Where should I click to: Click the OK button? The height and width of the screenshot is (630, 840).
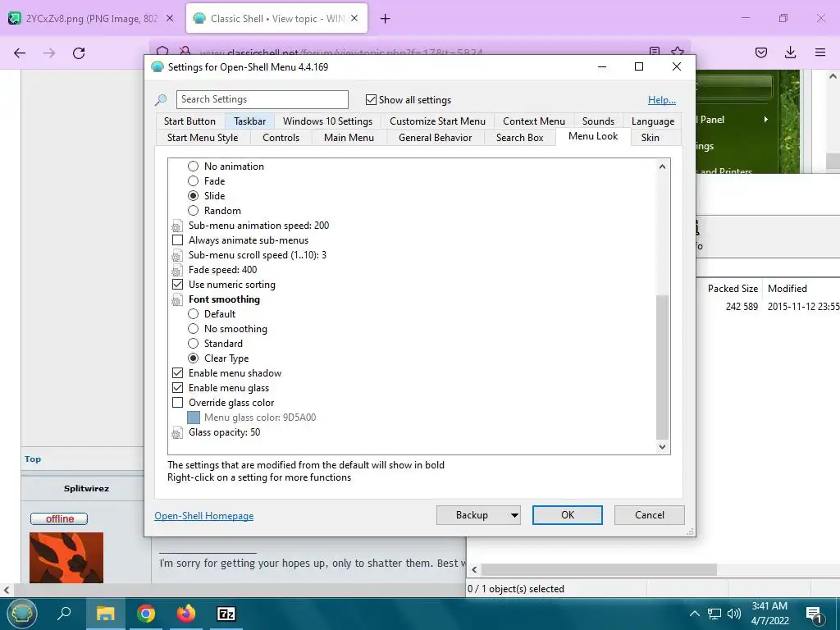click(x=568, y=515)
